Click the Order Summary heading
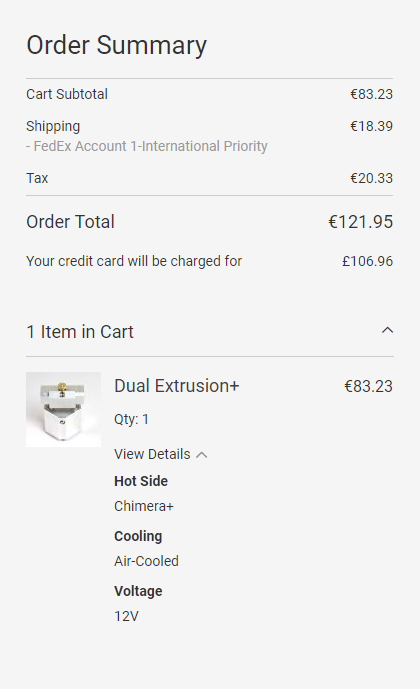This screenshot has width=420, height=692. pos(116,45)
